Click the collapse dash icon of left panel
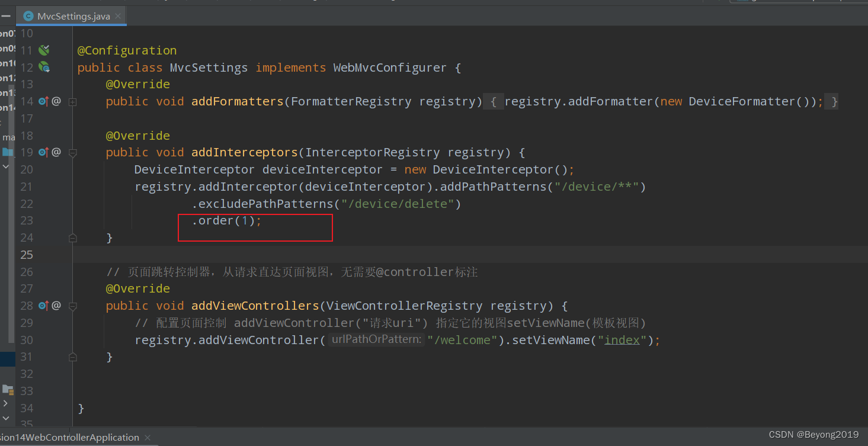This screenshot has height=446, width=868. click(5, 16)
